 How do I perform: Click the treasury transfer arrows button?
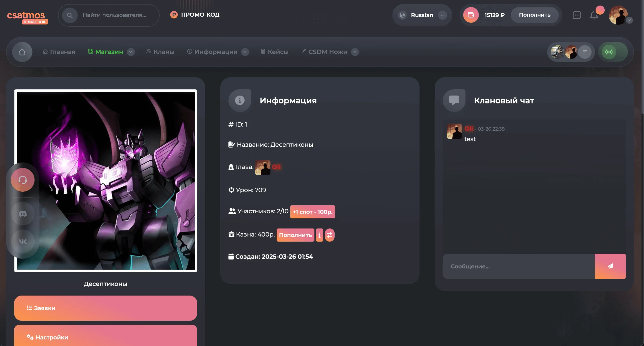coord(330,235)
